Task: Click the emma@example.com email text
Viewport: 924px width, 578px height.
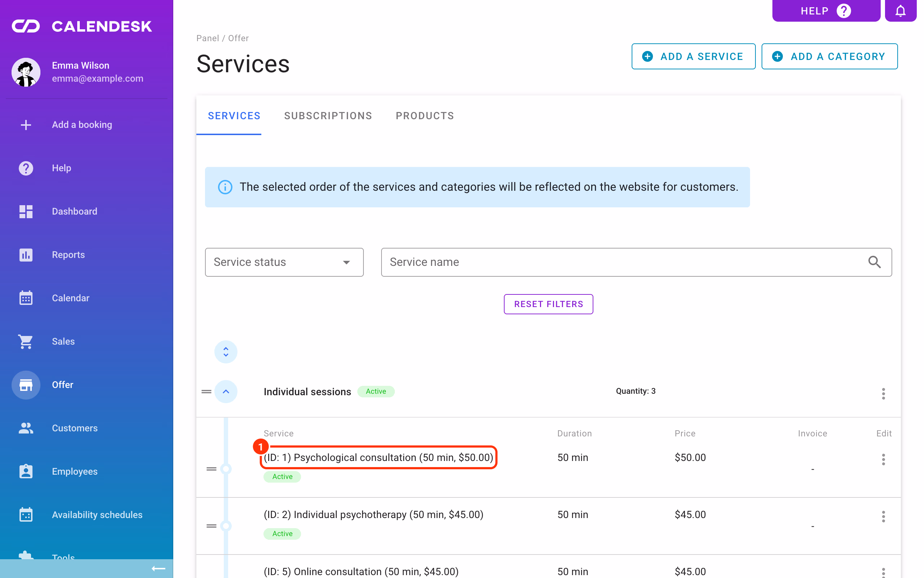Action: [98, 78]
